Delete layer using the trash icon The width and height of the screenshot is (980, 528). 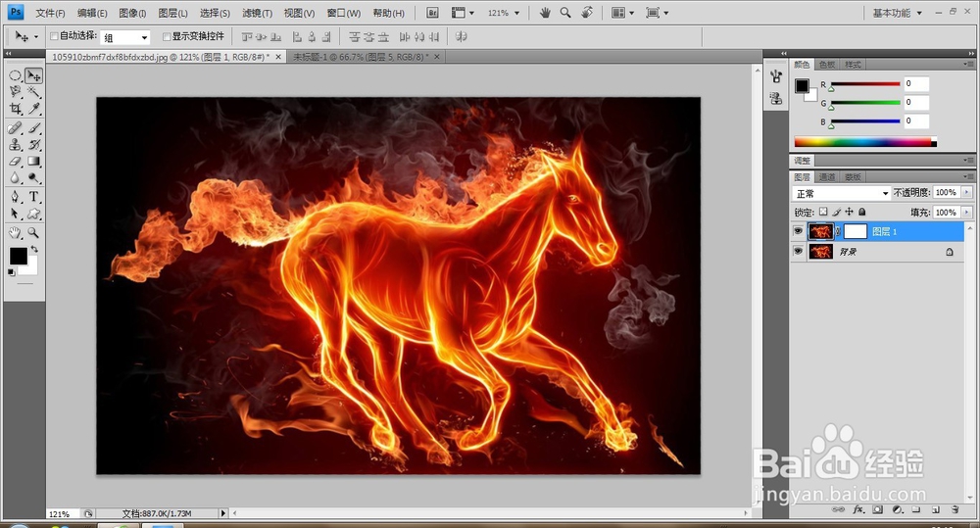(x=955, y=509)
